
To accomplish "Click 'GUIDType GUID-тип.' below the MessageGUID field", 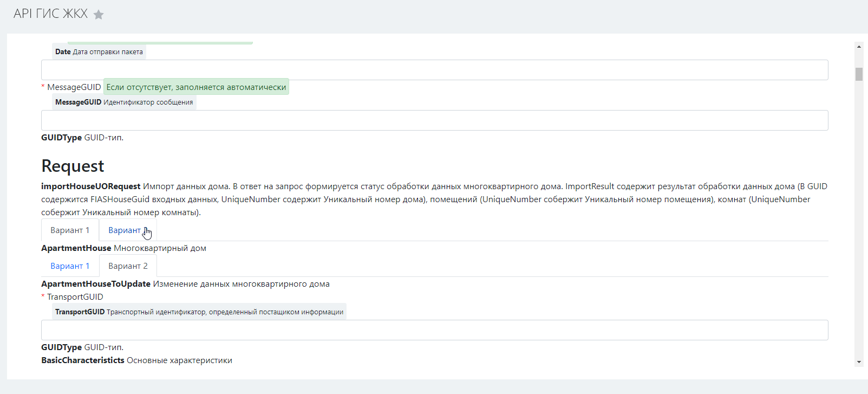I will pos(82,138).
